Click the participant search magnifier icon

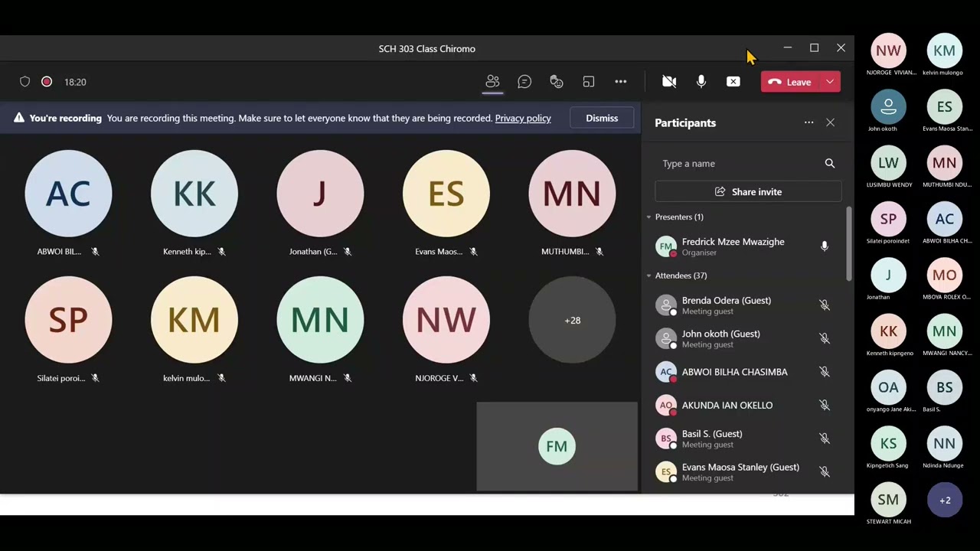830,164
